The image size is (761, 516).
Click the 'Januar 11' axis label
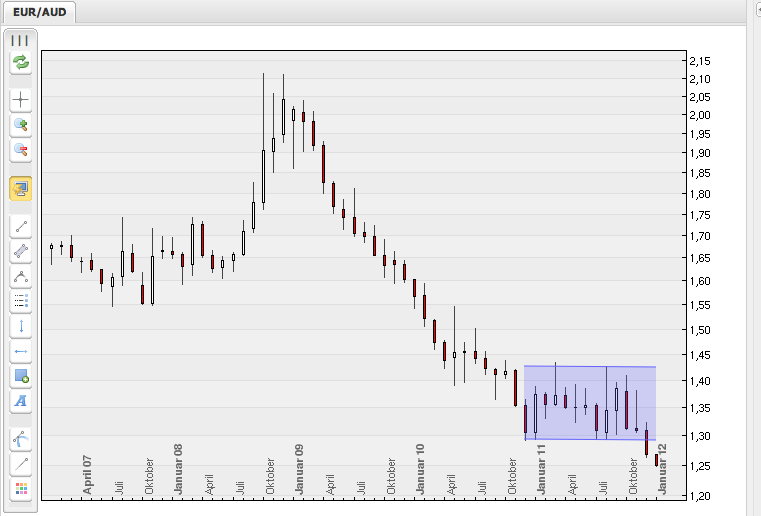(x=541, y=468)
